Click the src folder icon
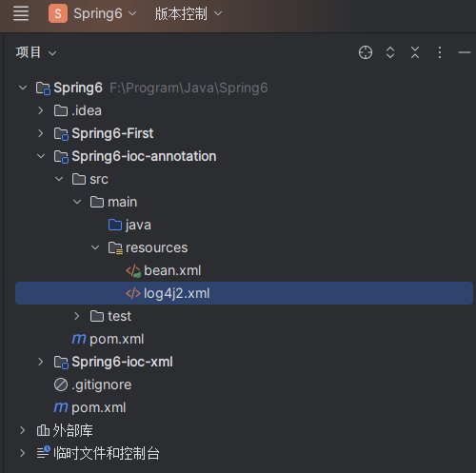The height and width of the screenshot is (473, 476). pyautogui.click(x=79, y=179)
